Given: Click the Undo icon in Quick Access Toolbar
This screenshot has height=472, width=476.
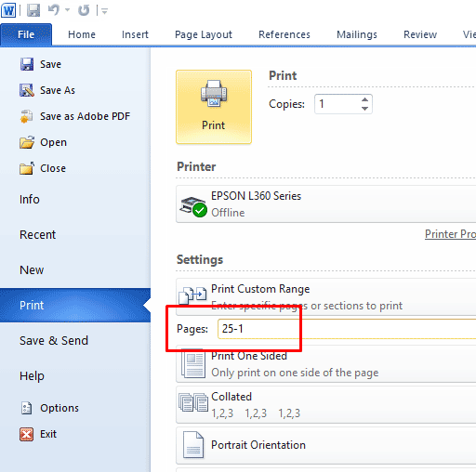Looking at the screenshot, I should click(54, 10).
